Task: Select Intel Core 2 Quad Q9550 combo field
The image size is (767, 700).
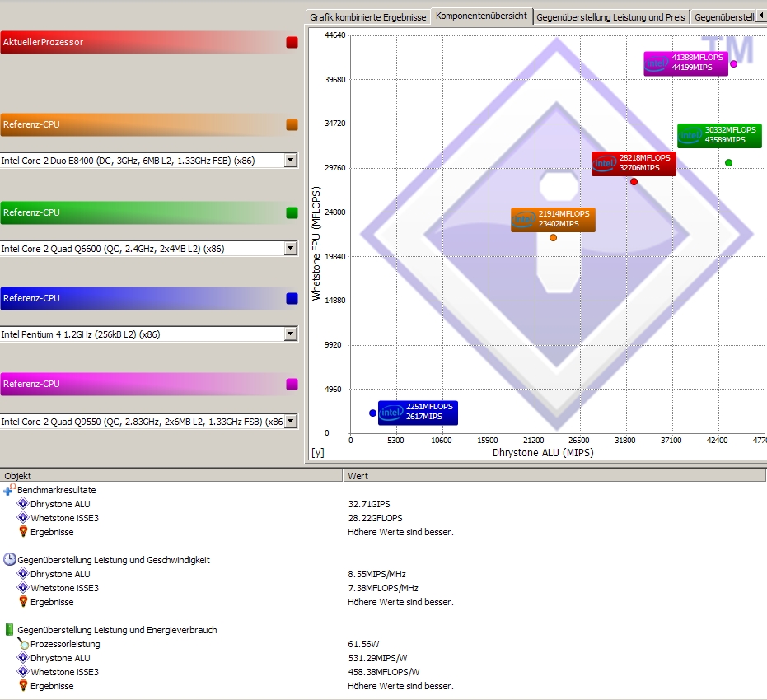Action: click(x=148, y=422)
